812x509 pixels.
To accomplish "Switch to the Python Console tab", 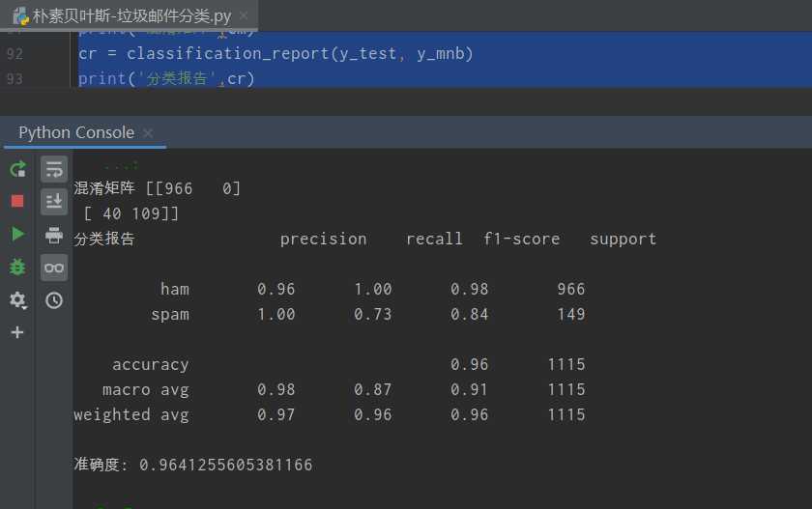I will [x=75, y=132].
